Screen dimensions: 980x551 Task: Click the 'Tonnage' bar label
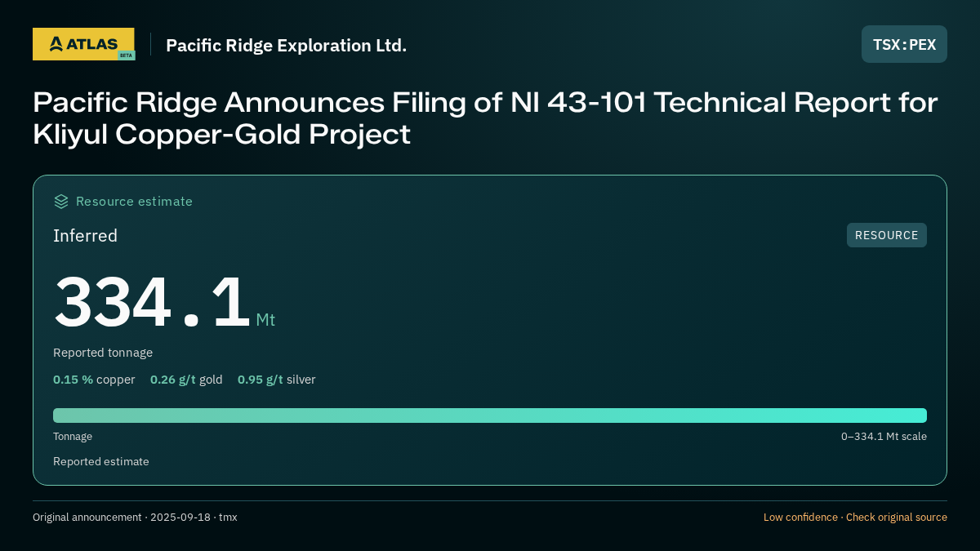(x=73, y=437)
